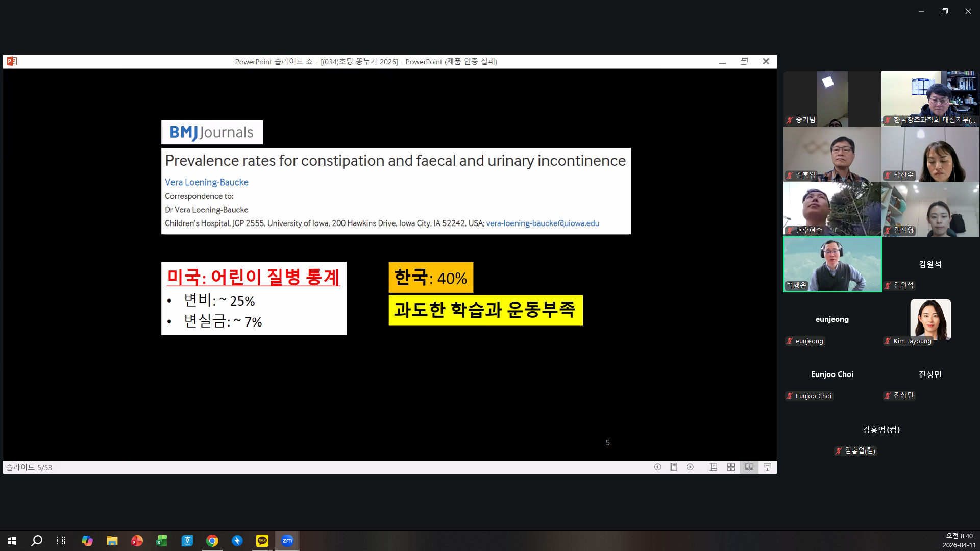Viewport: 980px width, 551px height.
Task: Click muted mic icon next to 박진순
Action: pyautogui.click(x=888, y=175)
